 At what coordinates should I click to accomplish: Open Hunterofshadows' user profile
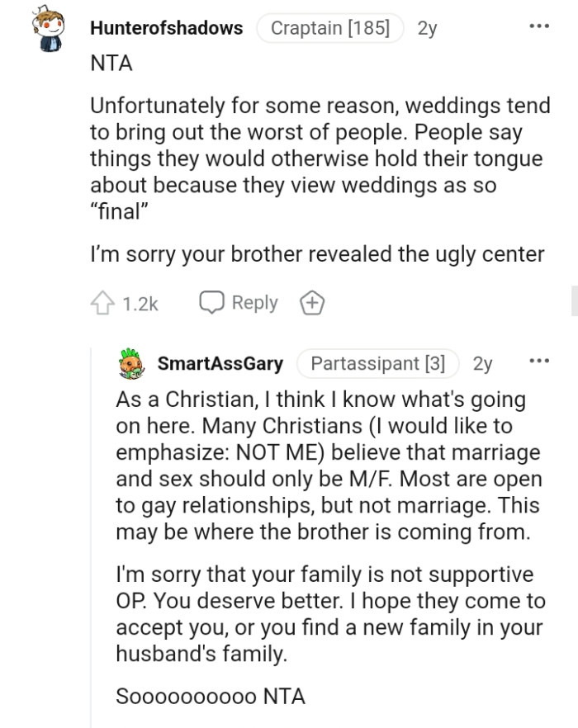click(166, 28)
